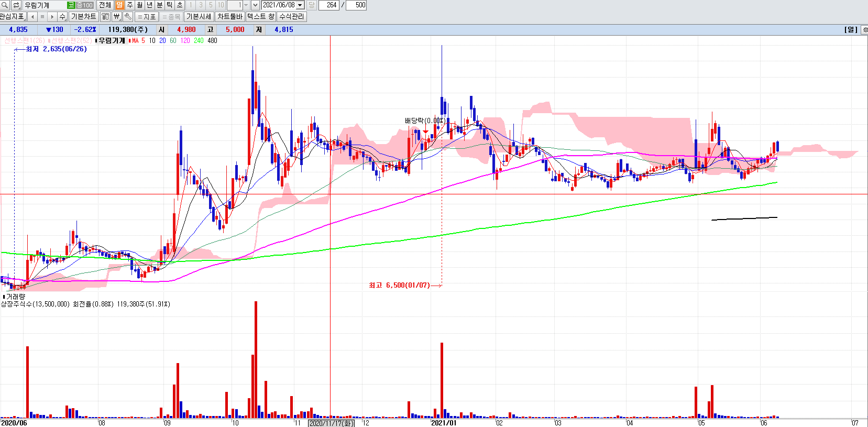Click the 증100 margin badge
Image resolution: width=868 pixels, height=427 pixels.
84,5
